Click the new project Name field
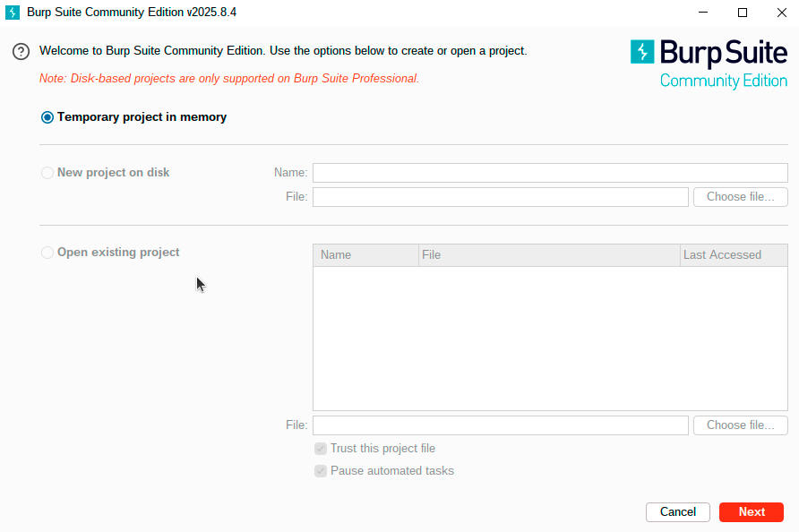The width and height of the screenshot is (799, 532). click(549, 173)
